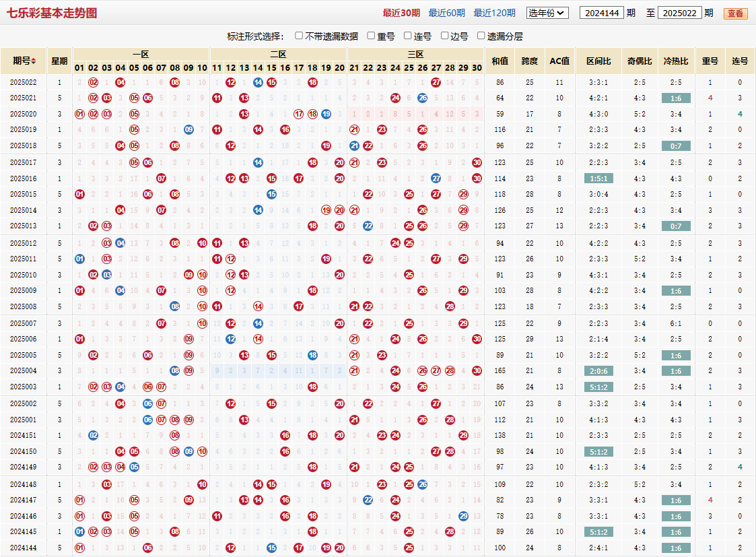This screenshot has height=557, width=756.
Task: Click the 二区 zone header
Action: 278,55
